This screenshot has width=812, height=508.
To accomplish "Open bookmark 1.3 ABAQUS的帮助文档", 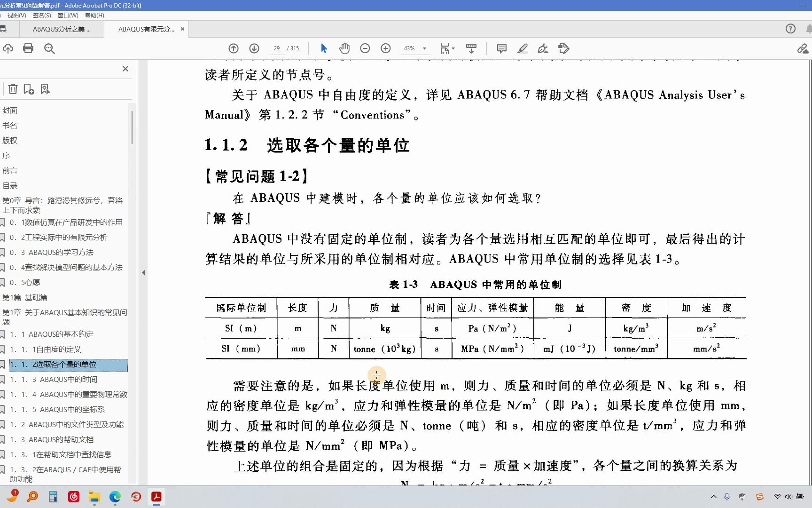I will (52, 439).
